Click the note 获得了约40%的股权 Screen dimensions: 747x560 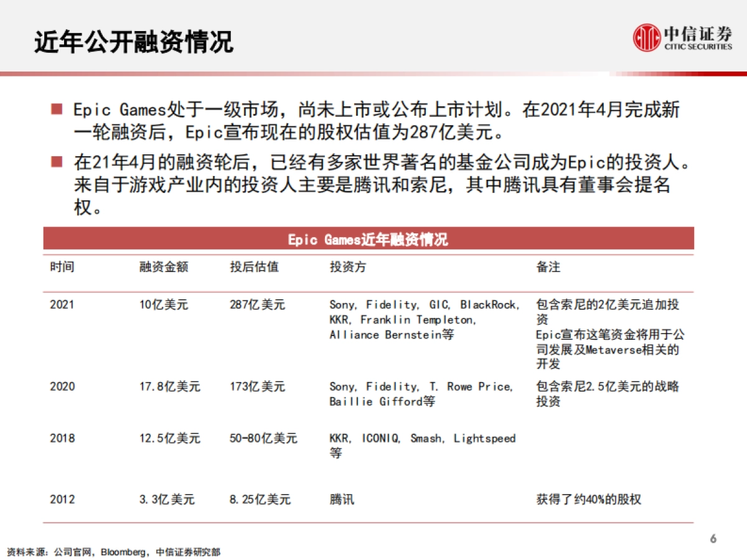click(x=588, y=499)
